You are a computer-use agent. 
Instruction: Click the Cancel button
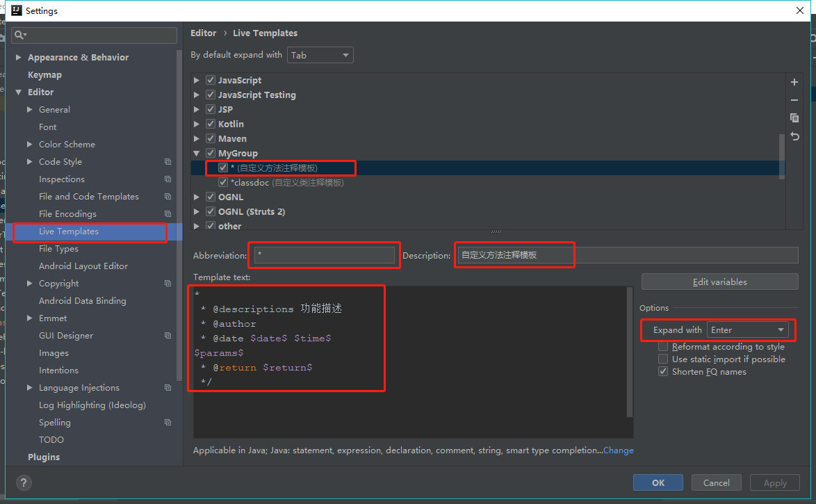pos(716,482)
